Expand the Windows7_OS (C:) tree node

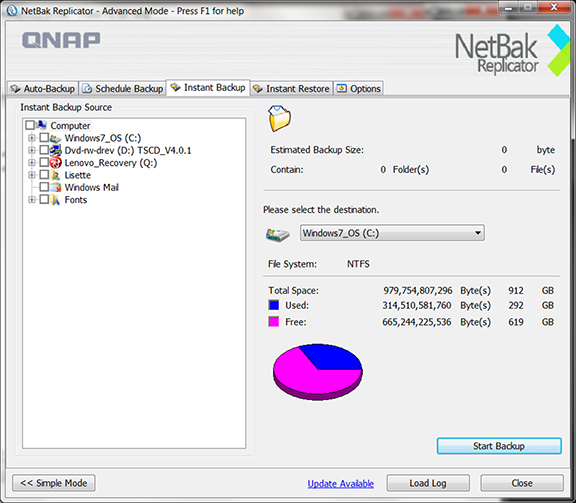(32, 138)
